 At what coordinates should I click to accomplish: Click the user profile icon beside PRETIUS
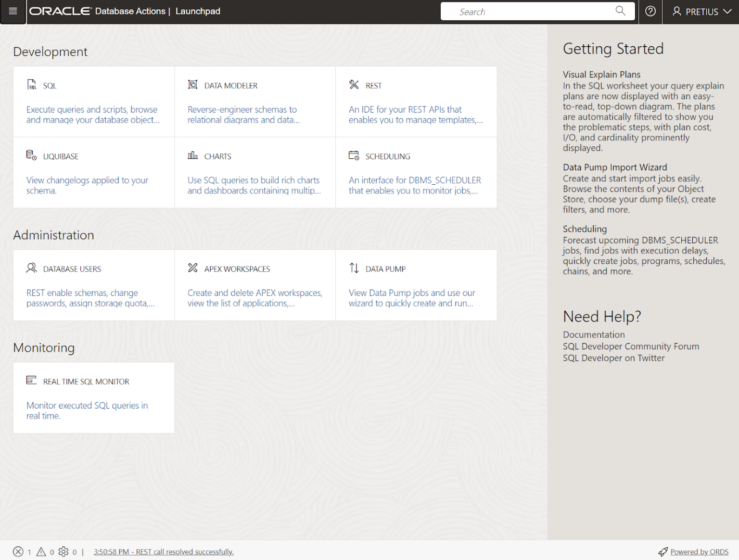point(676,11)
